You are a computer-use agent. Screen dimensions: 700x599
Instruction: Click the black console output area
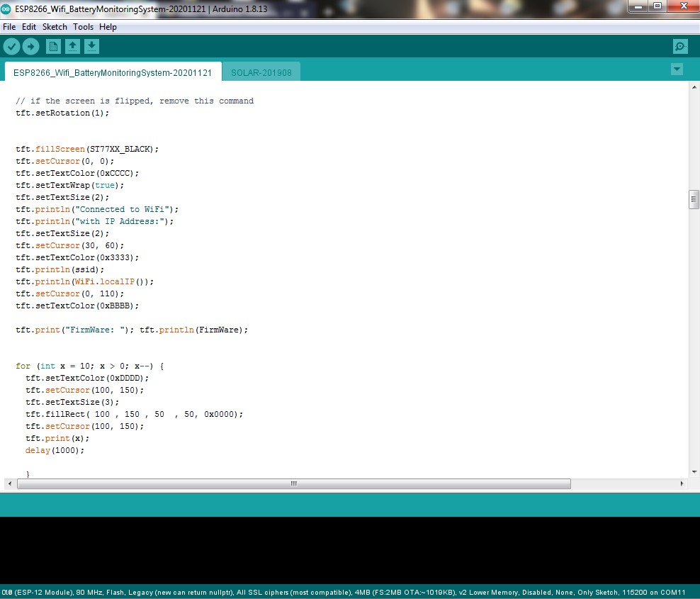pos(350,550)
